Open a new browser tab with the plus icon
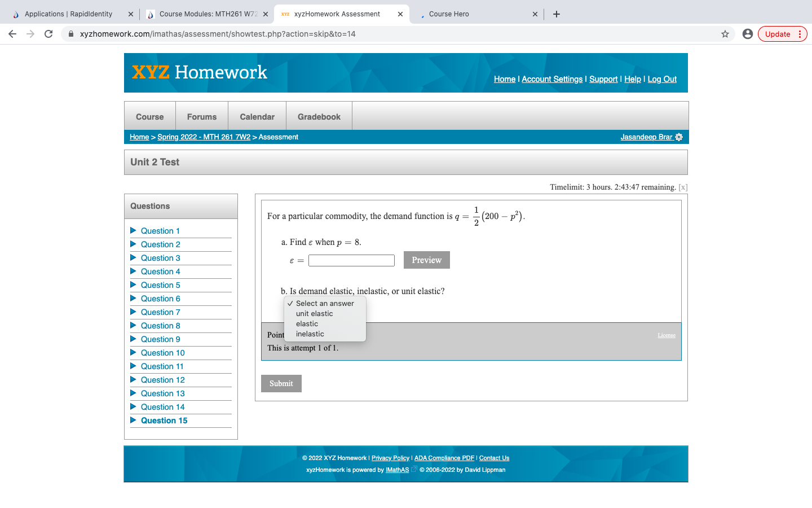Image resolution: width=812 pixels, height=508 pixels. click(556, 14)
